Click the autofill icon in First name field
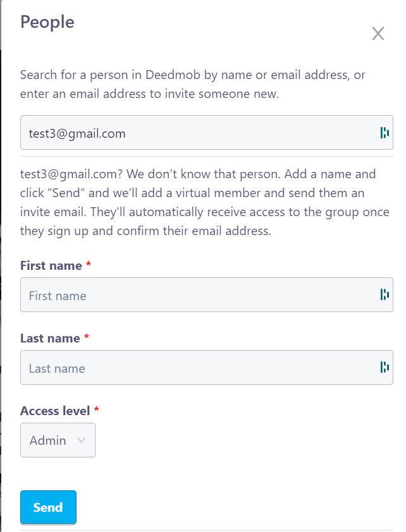 [384, 294]
